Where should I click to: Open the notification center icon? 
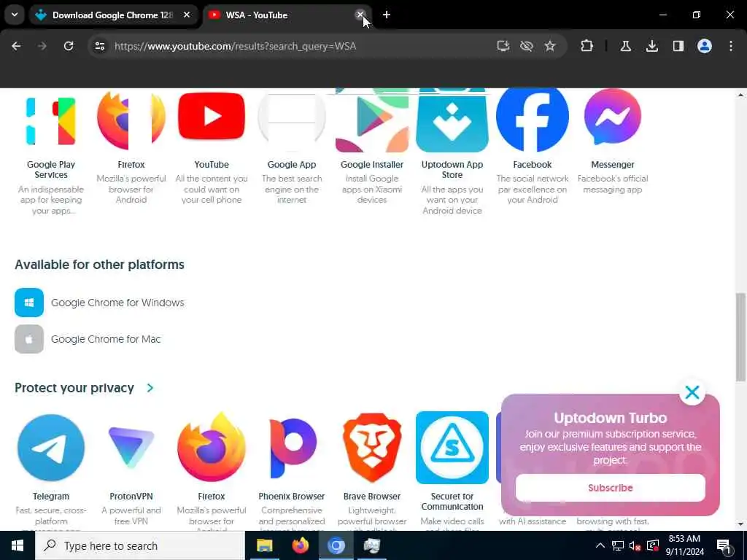tap(724, 546)
